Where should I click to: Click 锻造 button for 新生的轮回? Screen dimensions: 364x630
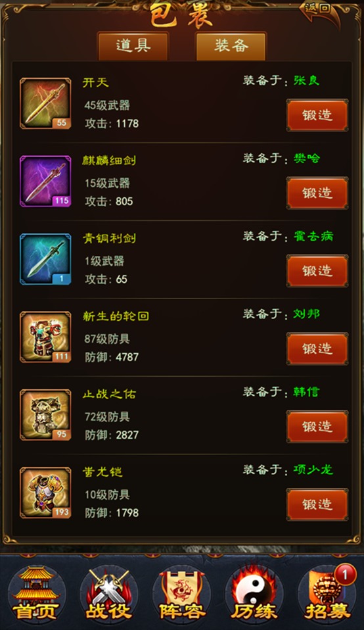click(317, 349)
